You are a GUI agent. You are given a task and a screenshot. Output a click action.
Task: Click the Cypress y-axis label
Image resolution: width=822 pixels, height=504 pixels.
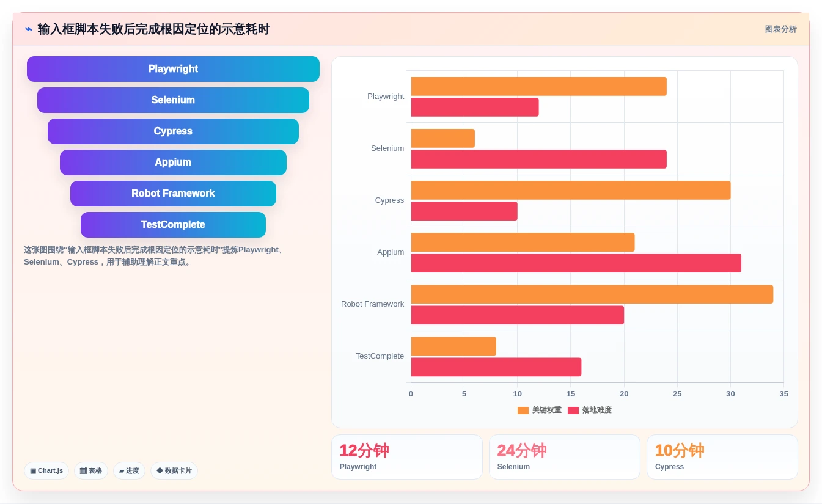(389, 200)
